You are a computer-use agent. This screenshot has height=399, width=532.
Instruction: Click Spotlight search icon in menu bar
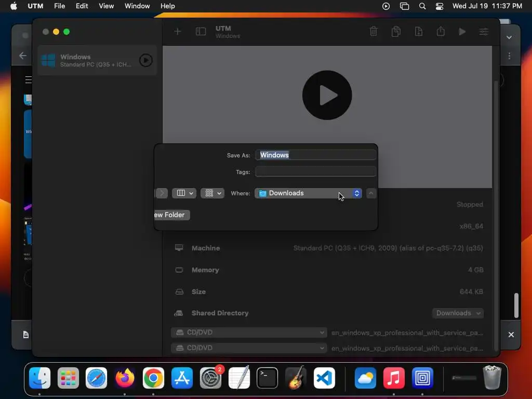click(422, 6)
